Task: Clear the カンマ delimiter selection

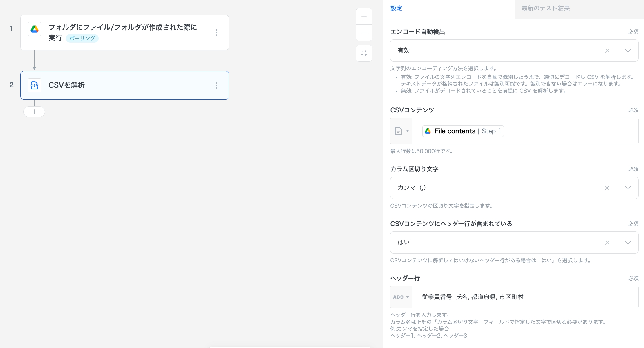Action: click(x=607, y=188)
